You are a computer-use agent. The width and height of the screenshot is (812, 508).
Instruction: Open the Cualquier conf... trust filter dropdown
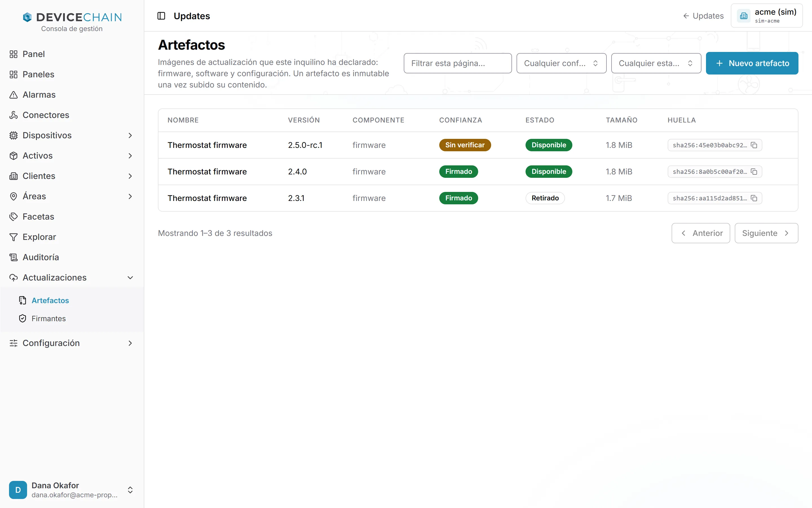coord(561,63)
